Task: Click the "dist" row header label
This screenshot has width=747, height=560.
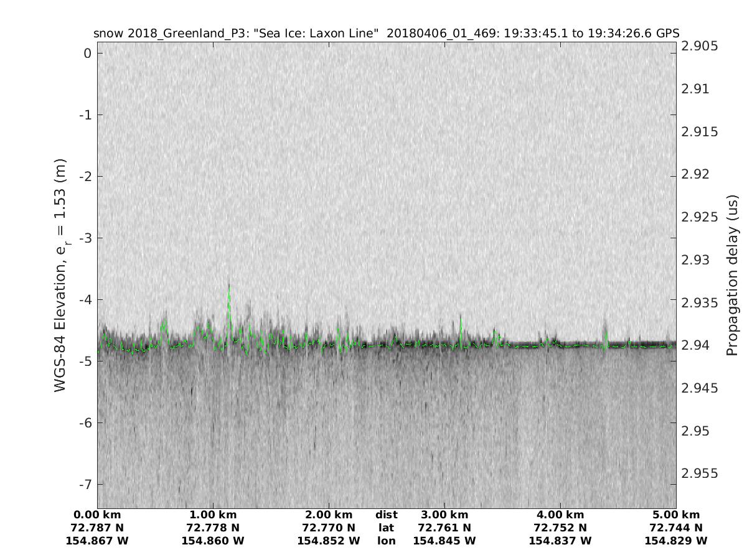Action: [386, 515]
